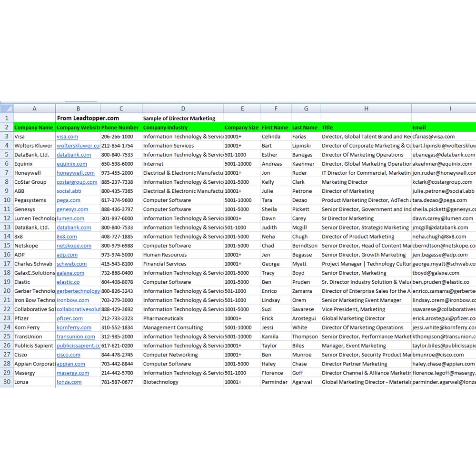This screenshot has width=476, height=476.
Task: Select email neha.chugh@8x8.com
Action: (444, 237)
